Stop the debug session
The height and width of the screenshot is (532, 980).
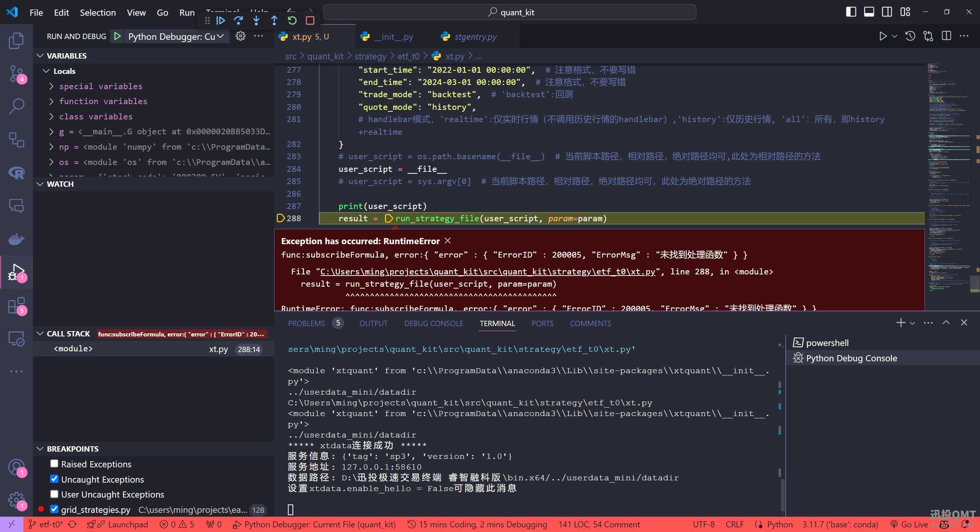(310, 20)
